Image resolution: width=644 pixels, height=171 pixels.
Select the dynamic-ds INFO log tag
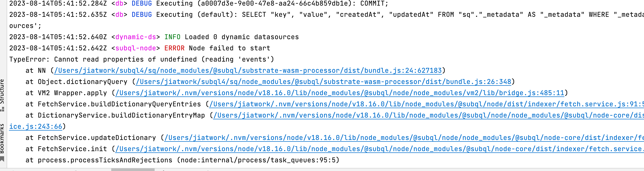[172, 37]
